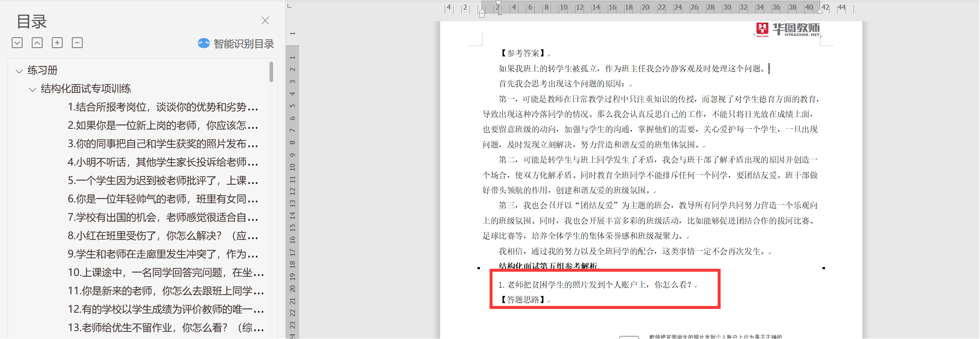
Task: Click the outline panel's vertical scrollbar thumb
Action: [271, 72]
